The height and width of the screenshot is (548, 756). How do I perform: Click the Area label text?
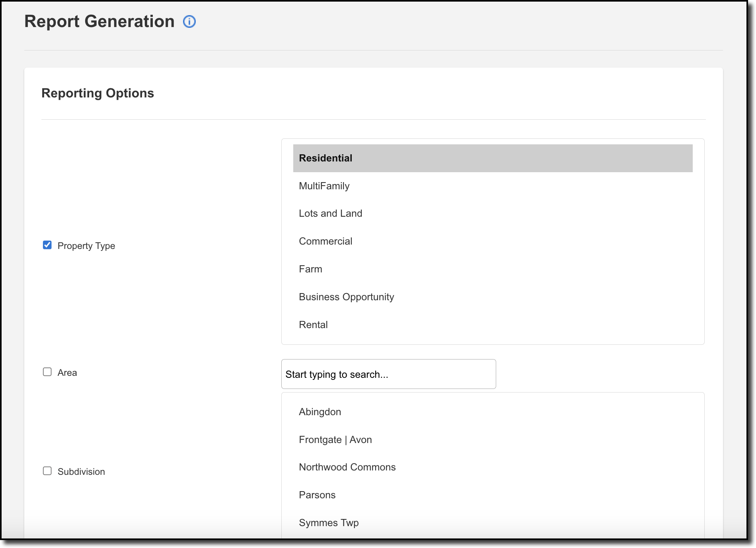click(x=67, y=373)
